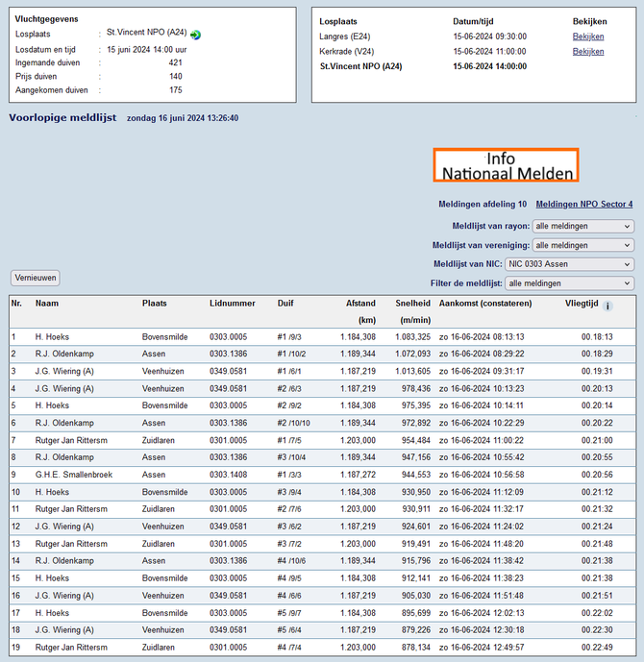Click R.J. Oldenkamp name in row 2
Viewport: 644px width, 662px height.
(x=64, y=354)
